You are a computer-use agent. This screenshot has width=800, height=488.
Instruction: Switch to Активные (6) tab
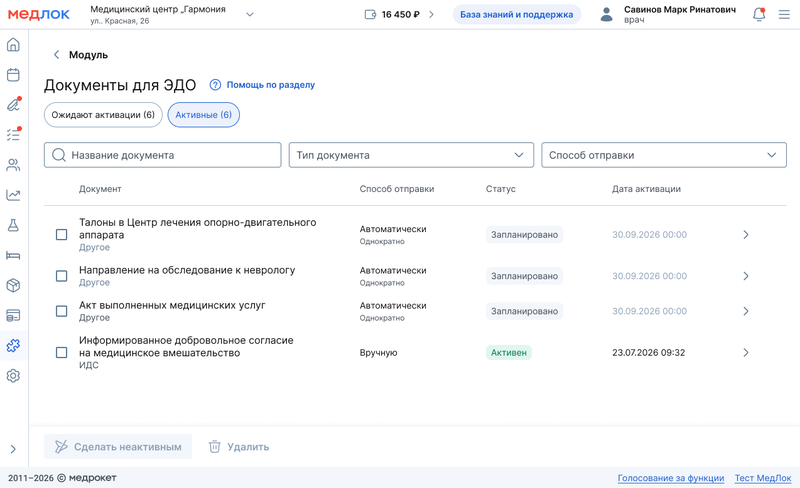(x=204, y=115)
